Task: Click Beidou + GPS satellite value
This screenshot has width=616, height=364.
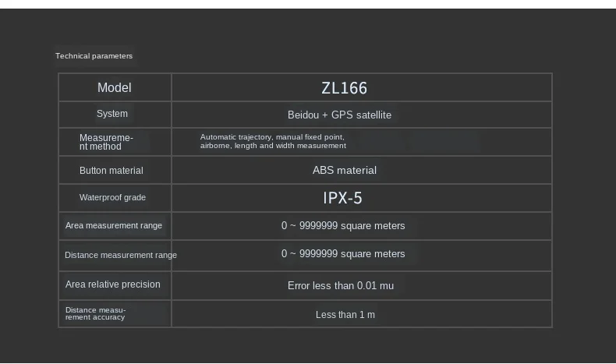Action: pyautogui.click(x=339, y=115)
